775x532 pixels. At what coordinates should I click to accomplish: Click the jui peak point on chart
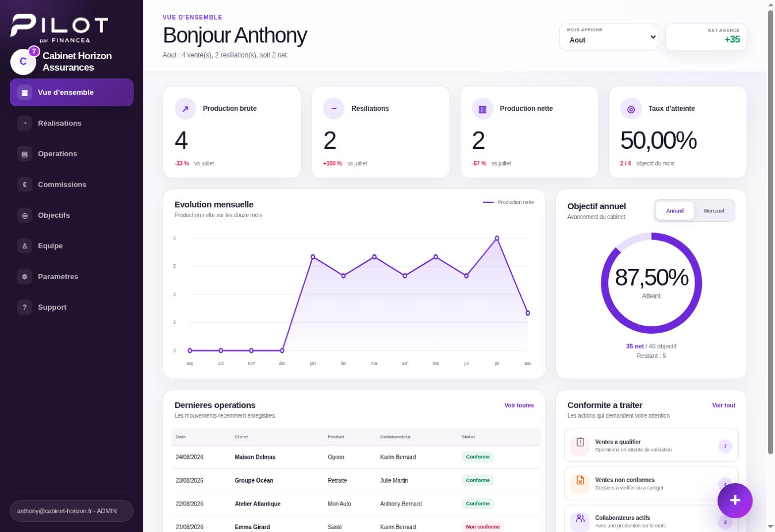[x=497, y=238]
